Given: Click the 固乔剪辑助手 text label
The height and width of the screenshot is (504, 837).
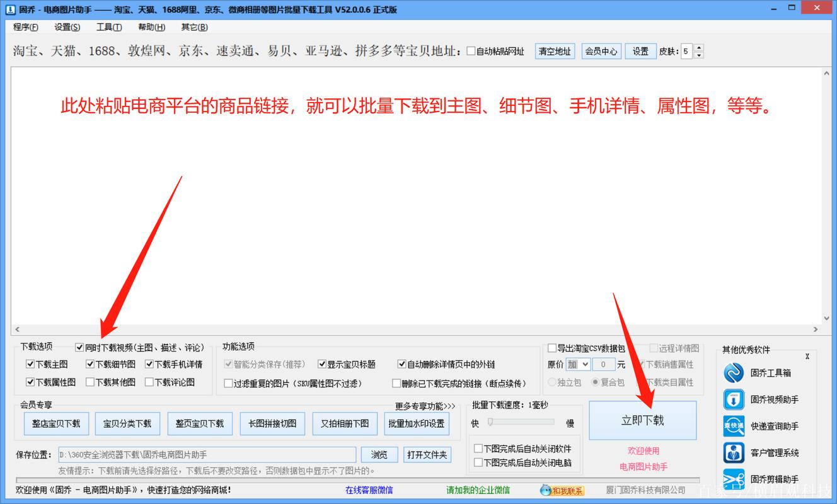Looking at the screenshot, I should [775, 479].
